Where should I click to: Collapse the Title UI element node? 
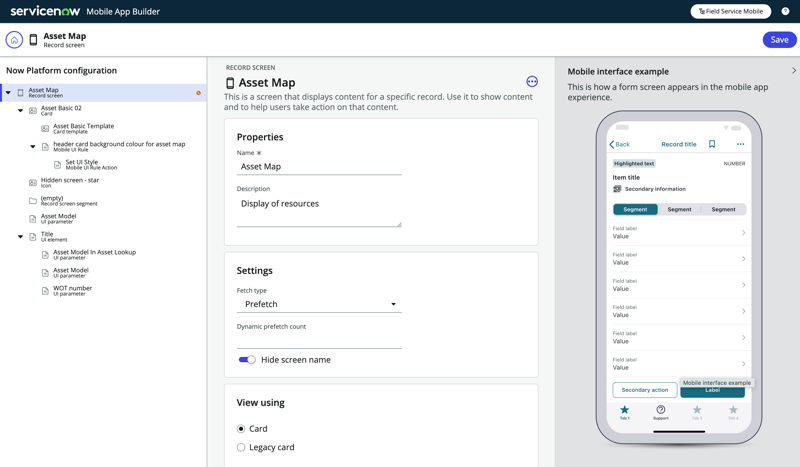20,237
